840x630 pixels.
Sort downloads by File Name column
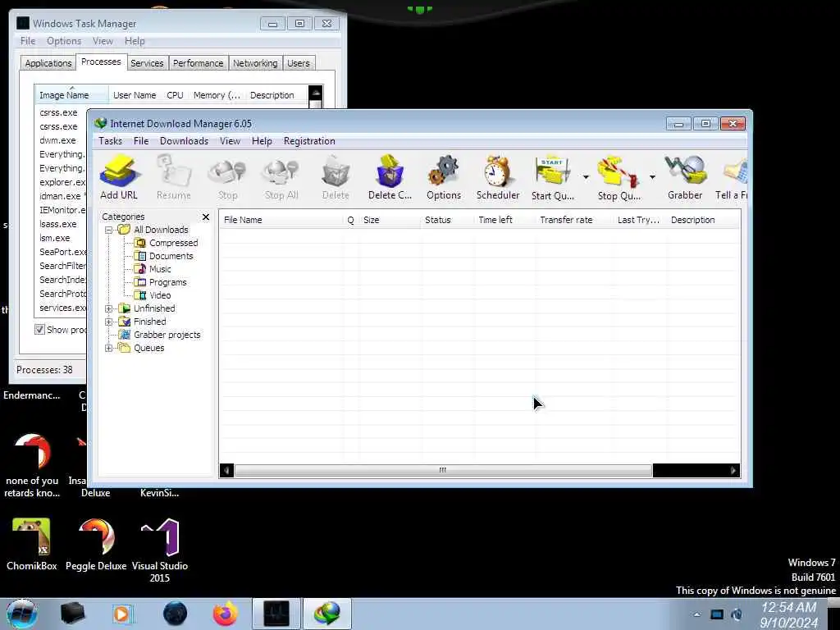pyautogui.click(x=282, y=220)
